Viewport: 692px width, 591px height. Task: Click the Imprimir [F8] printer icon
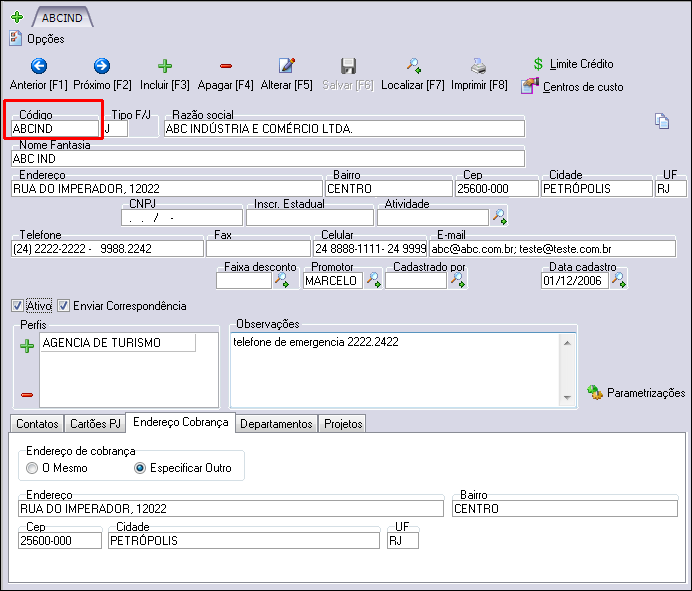pos(478,66)
